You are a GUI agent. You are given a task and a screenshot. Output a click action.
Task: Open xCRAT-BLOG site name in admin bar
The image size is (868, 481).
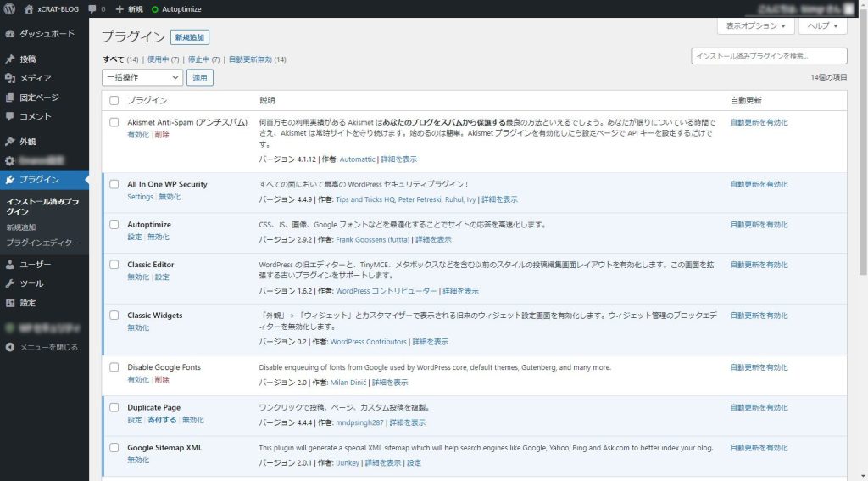coord(58,9)
